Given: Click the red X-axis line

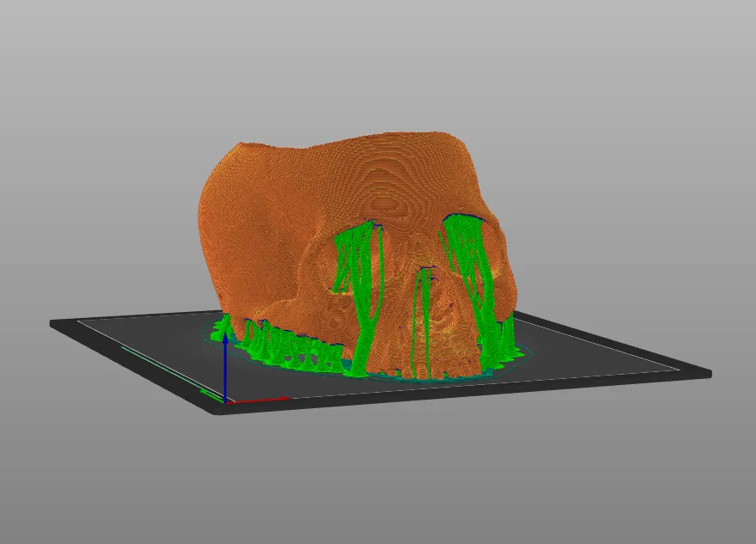Looking at the screenshot, I should coord(258,400).
